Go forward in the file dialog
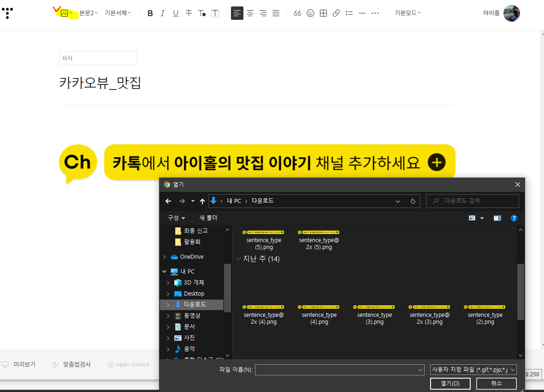Screen dimensions: 544x392 click(182, 201)
